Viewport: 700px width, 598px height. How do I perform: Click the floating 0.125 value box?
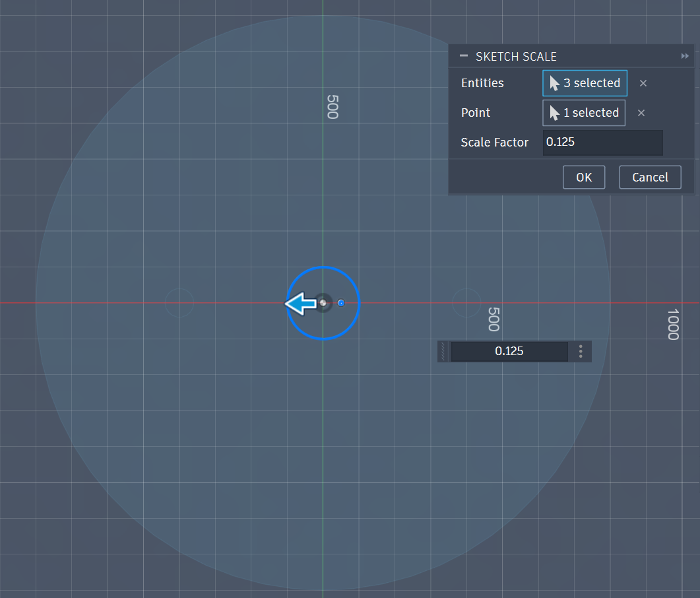pos(508,351)
